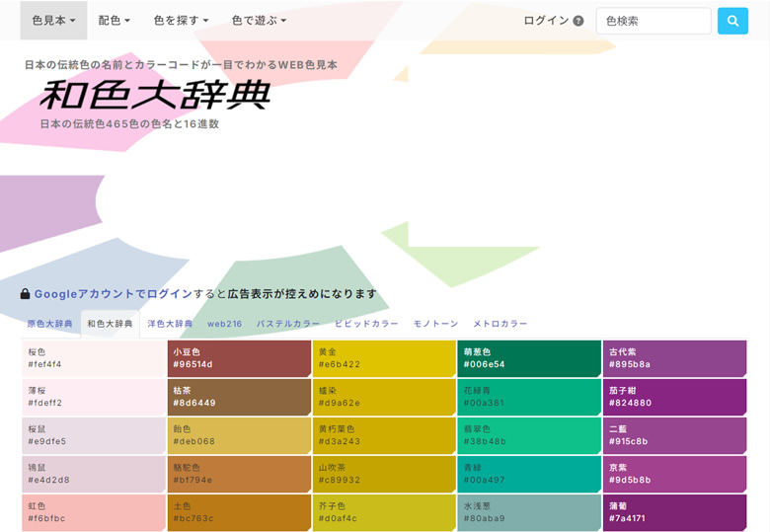Click the login help question mark icon

578,21
